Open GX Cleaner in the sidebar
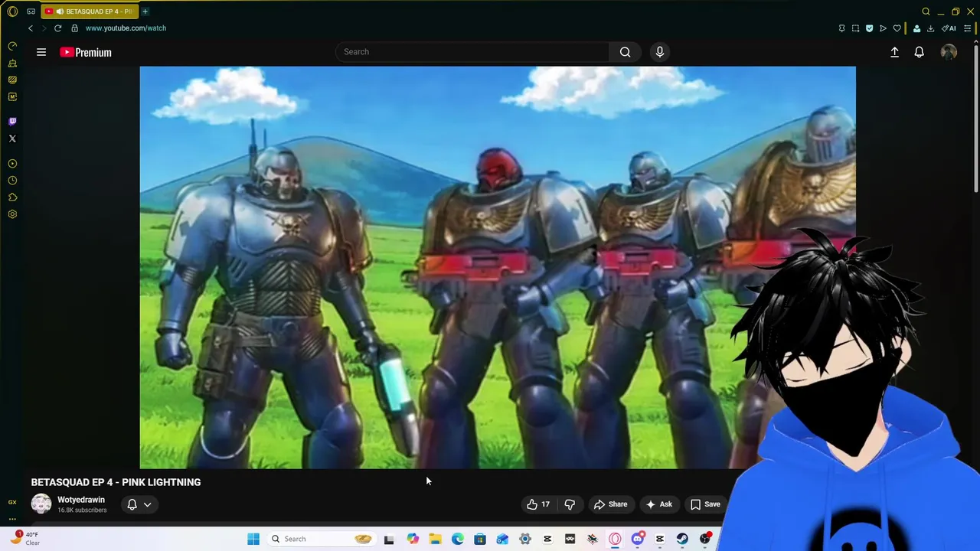980x551 pixels. (x=12, y=64)
